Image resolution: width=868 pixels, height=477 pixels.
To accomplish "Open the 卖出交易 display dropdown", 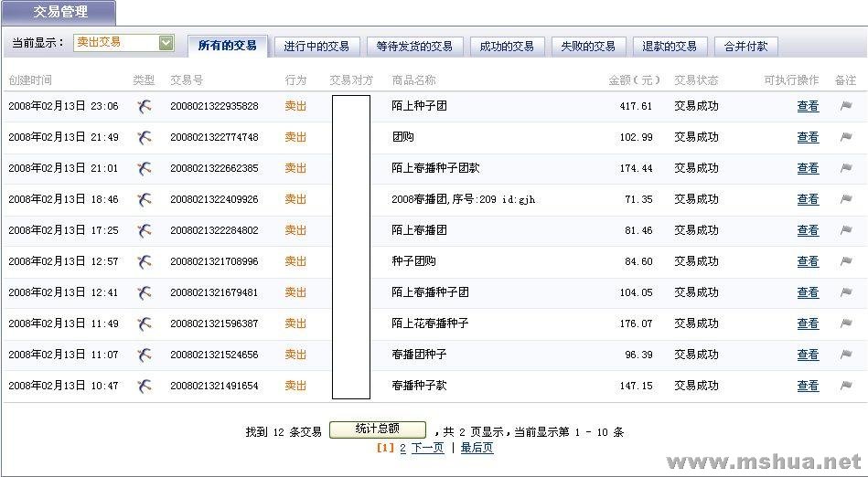I will coord(166,42).
